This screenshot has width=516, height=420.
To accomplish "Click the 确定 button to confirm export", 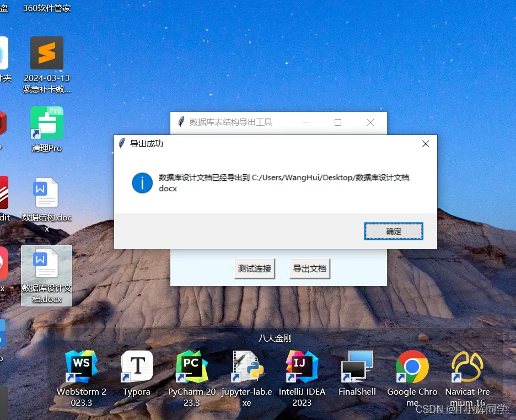I will tap(393, 231).
